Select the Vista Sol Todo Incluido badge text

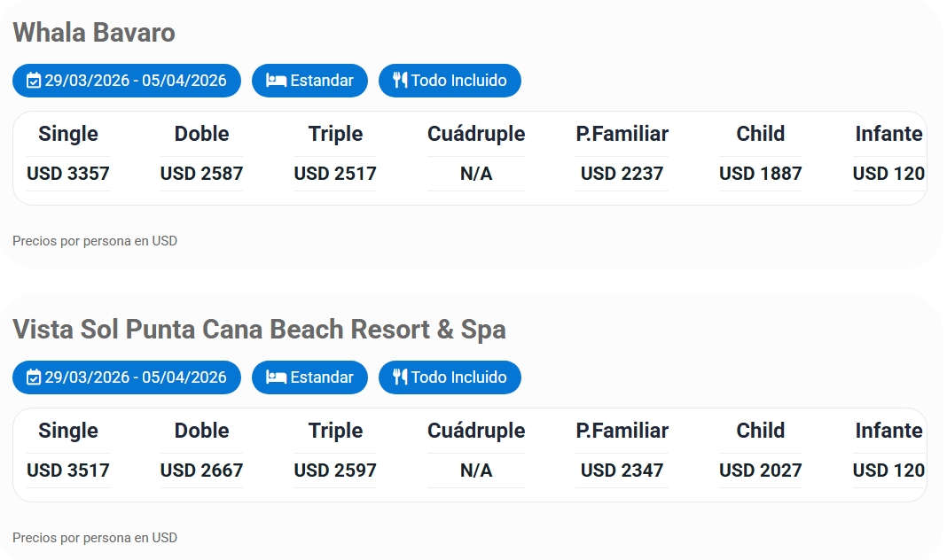pyautogui.click(x=458, y=377)
